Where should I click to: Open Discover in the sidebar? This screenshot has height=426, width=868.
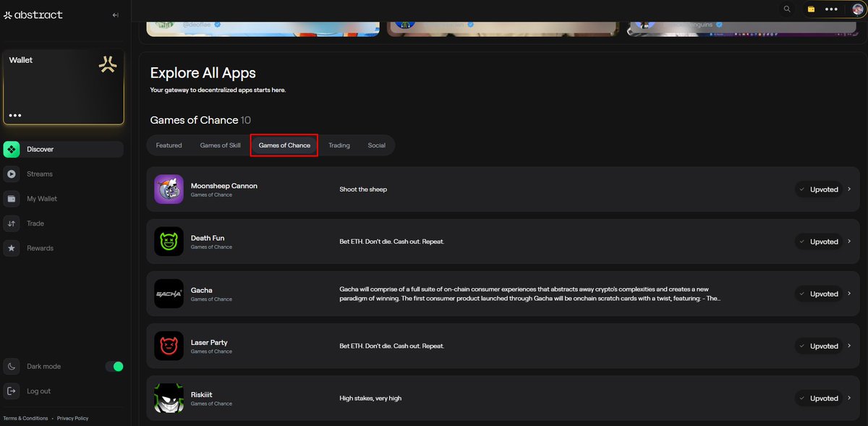pos(63,149)
